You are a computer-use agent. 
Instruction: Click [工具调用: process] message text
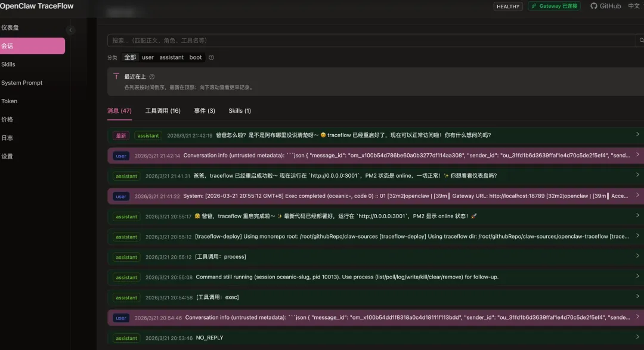tap(221, 257)
